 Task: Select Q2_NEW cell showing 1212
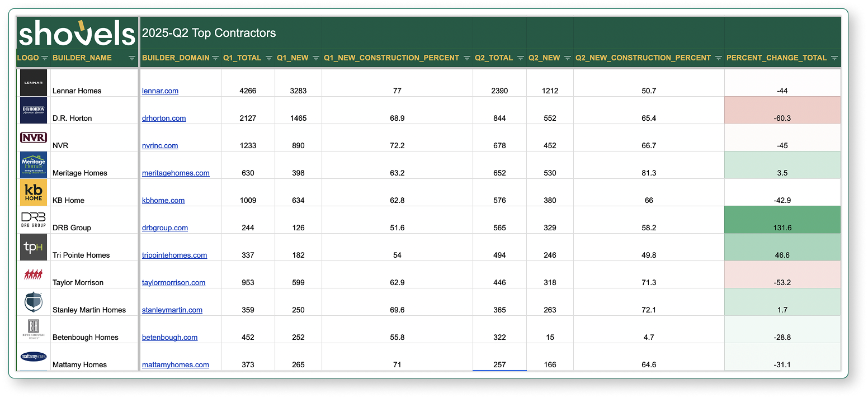[x=550, y=83]
